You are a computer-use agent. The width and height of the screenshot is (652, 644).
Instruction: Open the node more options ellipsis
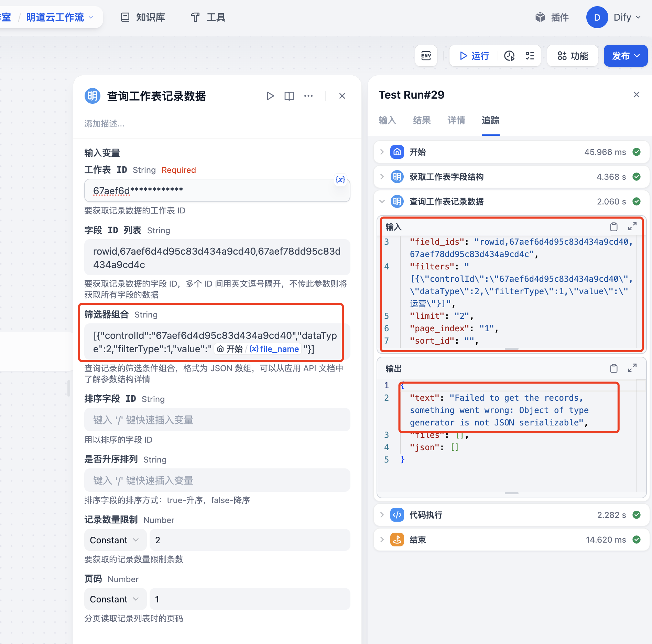(x=308, y=96)
